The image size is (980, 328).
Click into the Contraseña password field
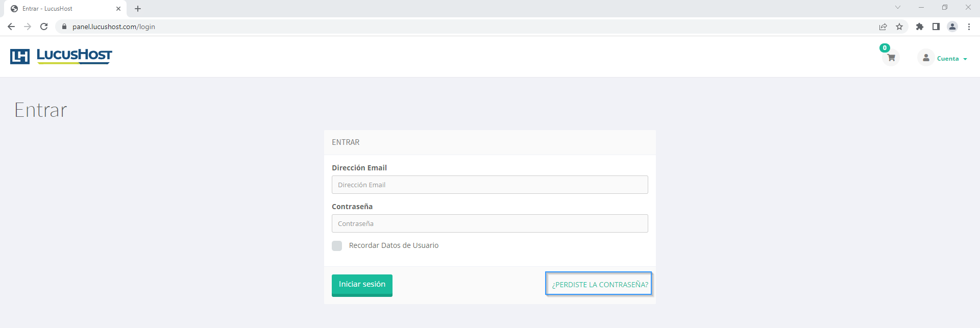(489, 223)
